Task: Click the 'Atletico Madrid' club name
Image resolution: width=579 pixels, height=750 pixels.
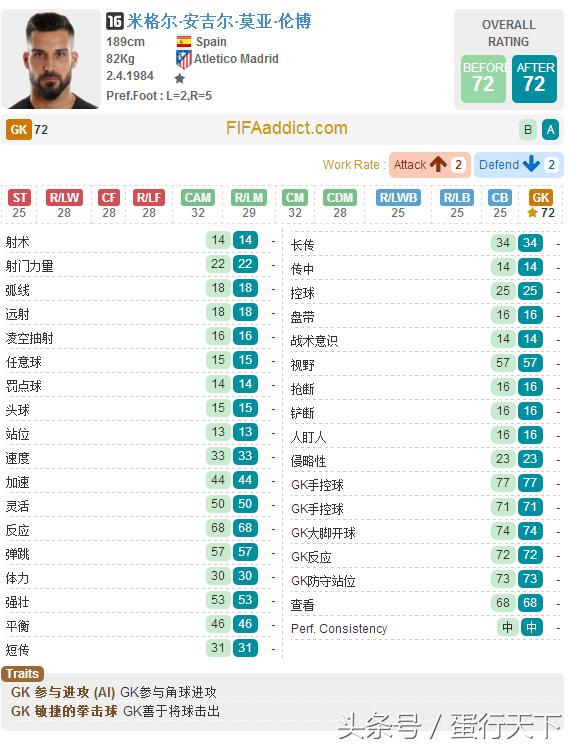Action: click(236, 59)
